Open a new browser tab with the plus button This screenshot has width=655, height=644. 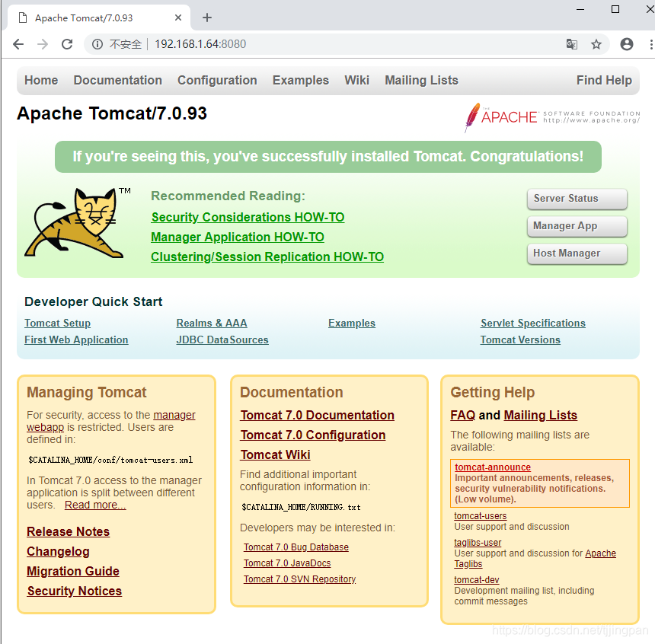click(x=206, y=17)
